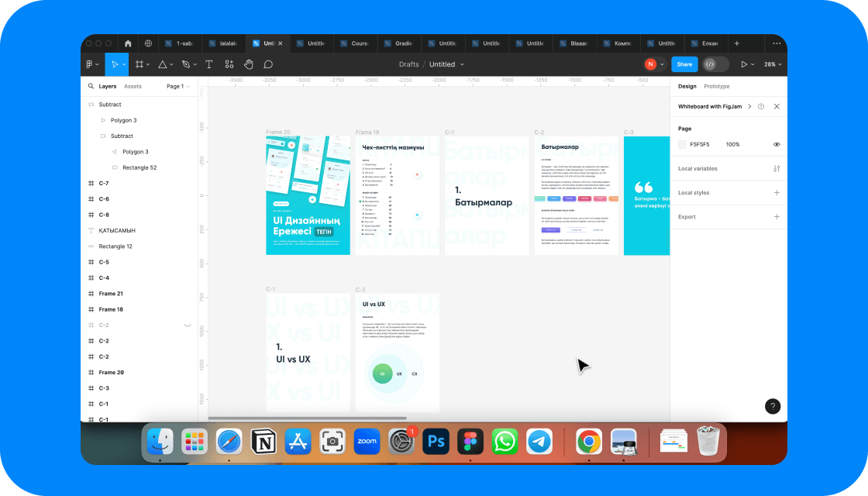Select the Frame tool
The width and height of the screenshot is (868, 496).
(x=139, y=64)
